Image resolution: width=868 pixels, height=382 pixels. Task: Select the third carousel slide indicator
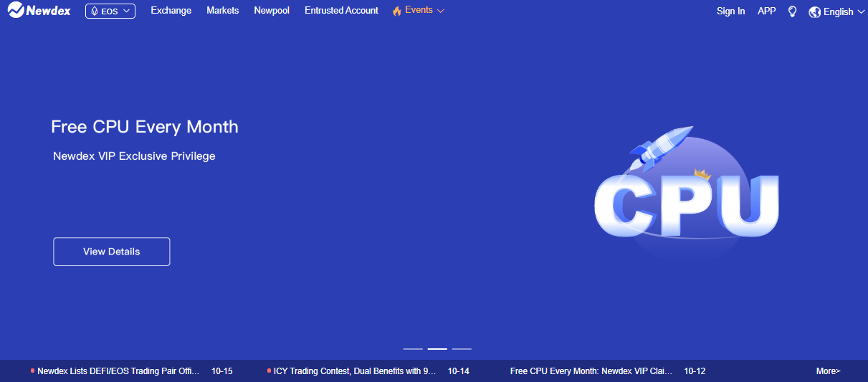click(462, 349)
